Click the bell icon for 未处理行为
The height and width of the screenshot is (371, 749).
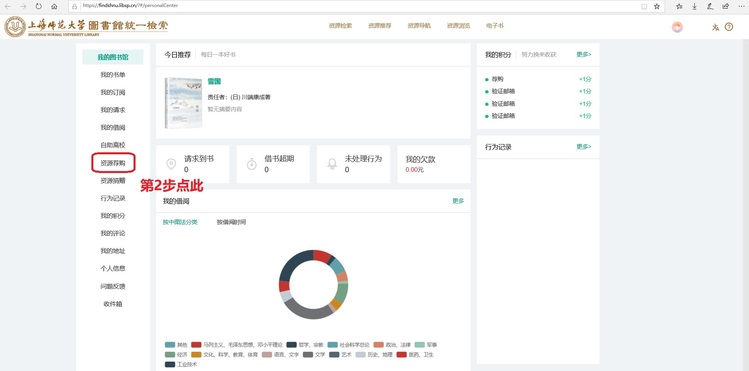click(332, 164)
